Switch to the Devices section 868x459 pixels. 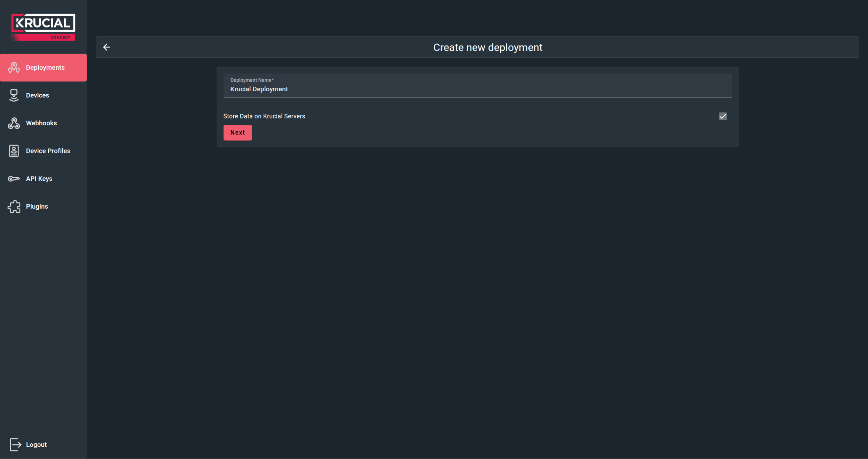pyautogui.click(x=38, y=95)
